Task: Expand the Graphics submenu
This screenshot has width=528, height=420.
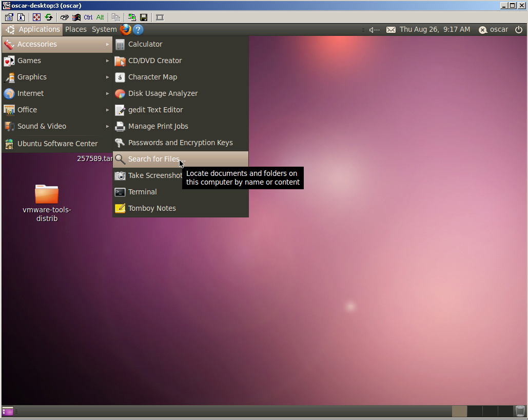Action: (x=57, y=77)
